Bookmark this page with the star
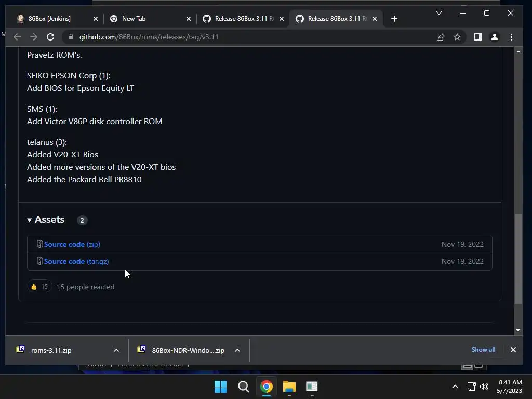This screenshot has height=399, width=532. coord(457,37)
